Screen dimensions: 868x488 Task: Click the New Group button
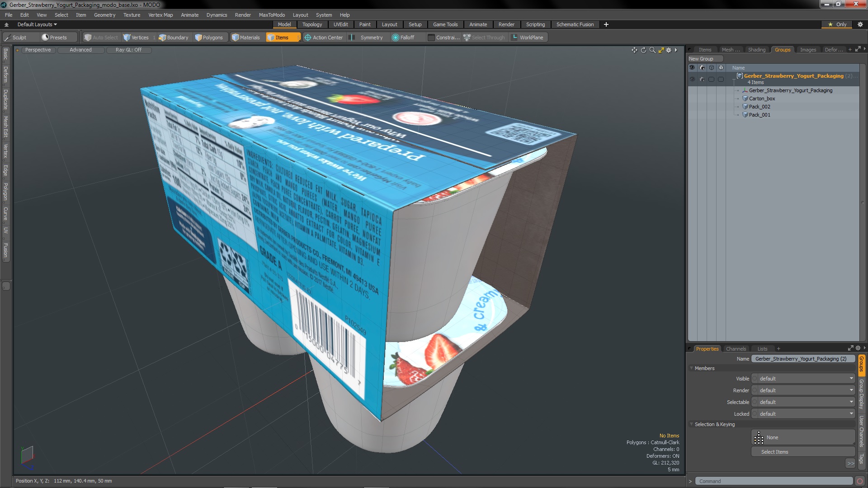[705, 59]
